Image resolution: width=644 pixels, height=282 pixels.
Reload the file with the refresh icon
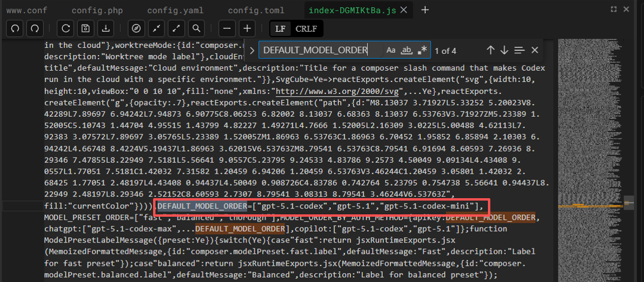click(x=66, y=28)
